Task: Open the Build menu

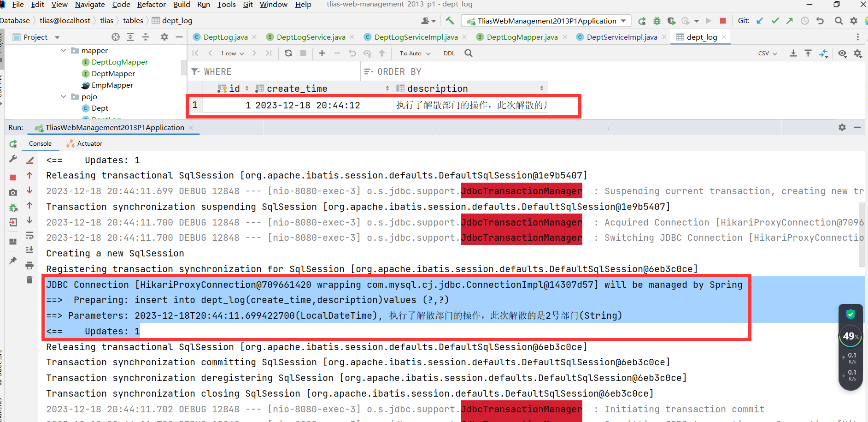Action: coord(182,5)
